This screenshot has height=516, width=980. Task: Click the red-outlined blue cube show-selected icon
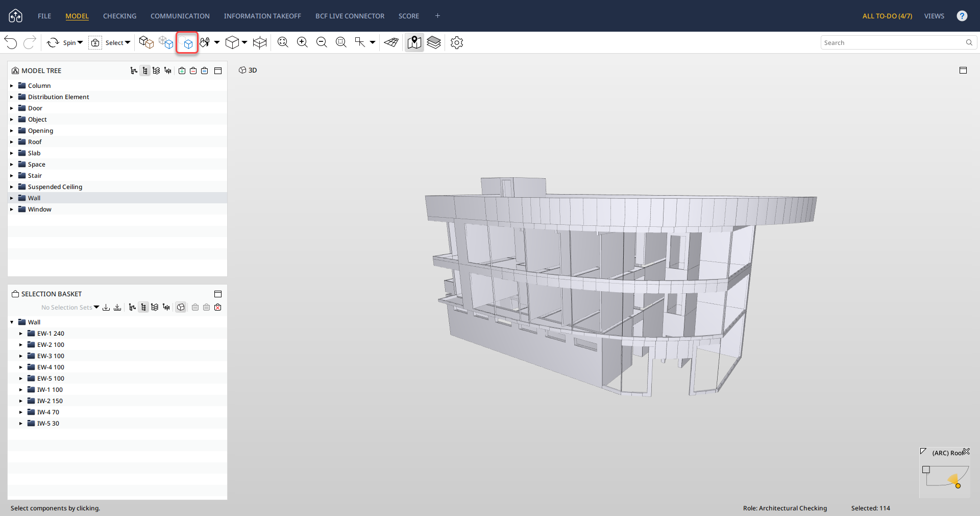187,43
